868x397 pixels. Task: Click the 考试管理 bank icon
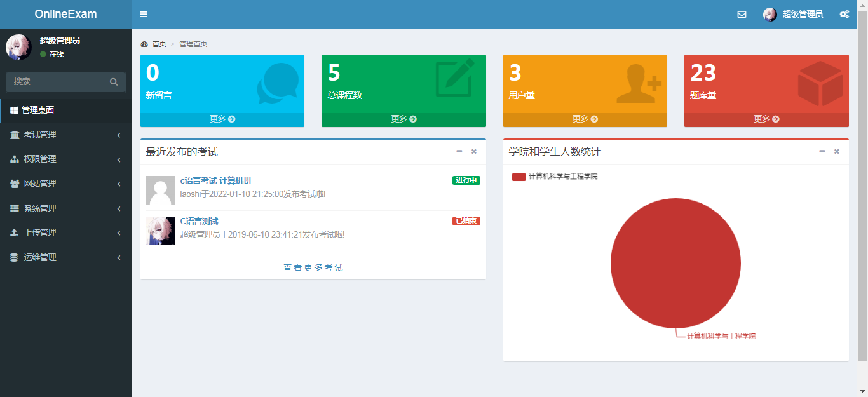click(x=15, y=135)
